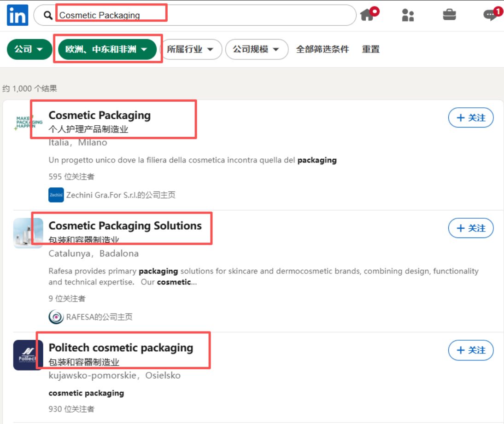
Task: Click the 595 位关注者 follower count
Action: tap(71, 176)
